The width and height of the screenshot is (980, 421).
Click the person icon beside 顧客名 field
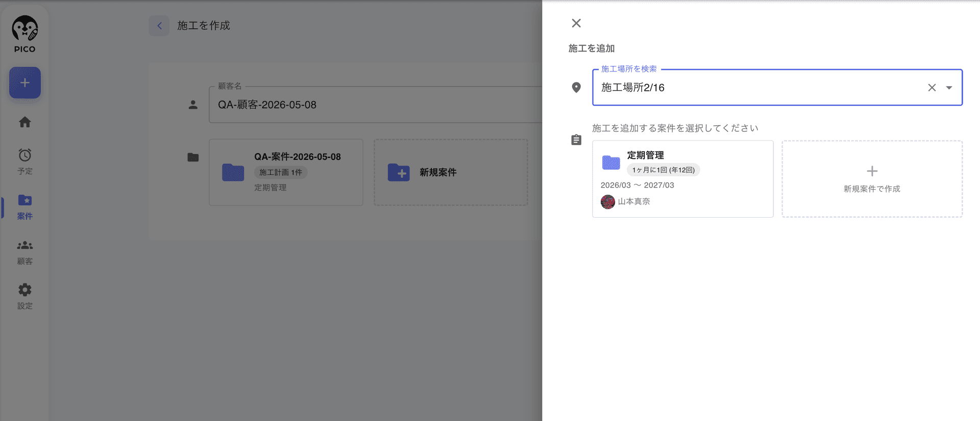click(193, 105)
